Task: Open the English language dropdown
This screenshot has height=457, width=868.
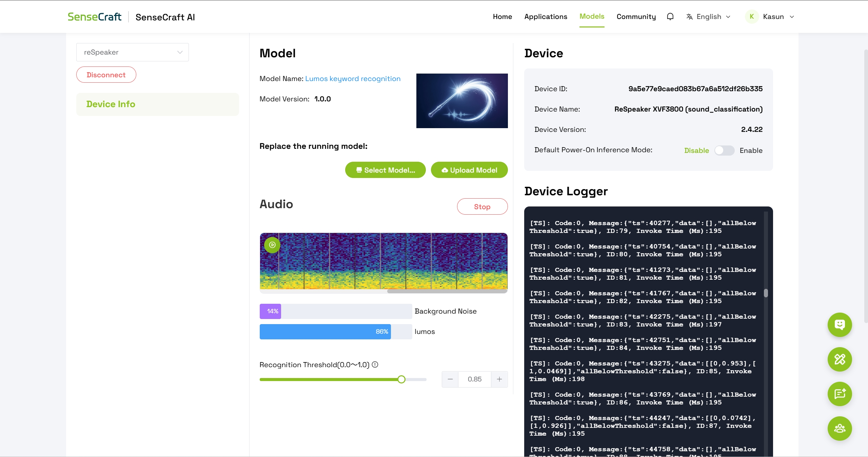Action: 709,17
